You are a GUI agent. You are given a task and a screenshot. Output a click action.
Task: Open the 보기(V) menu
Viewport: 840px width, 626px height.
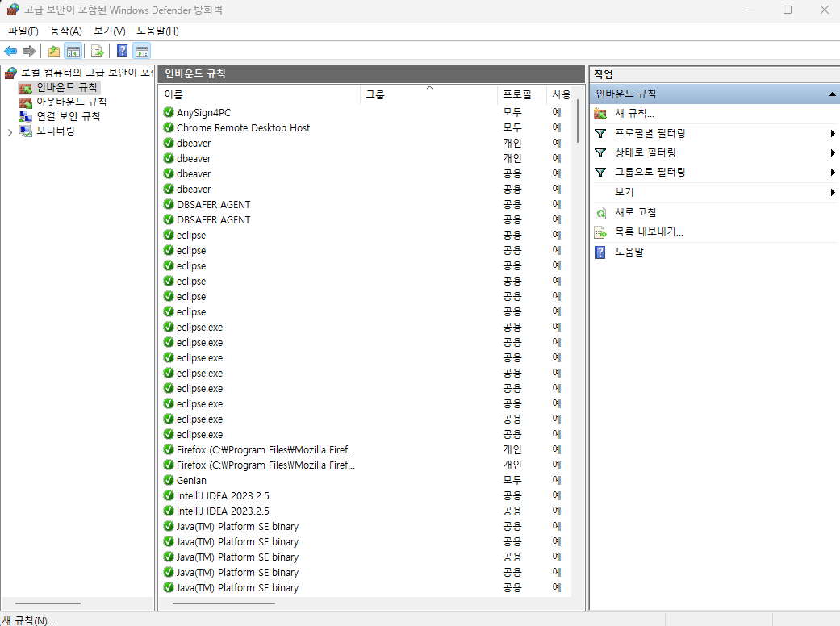click(x=109, y=31)
